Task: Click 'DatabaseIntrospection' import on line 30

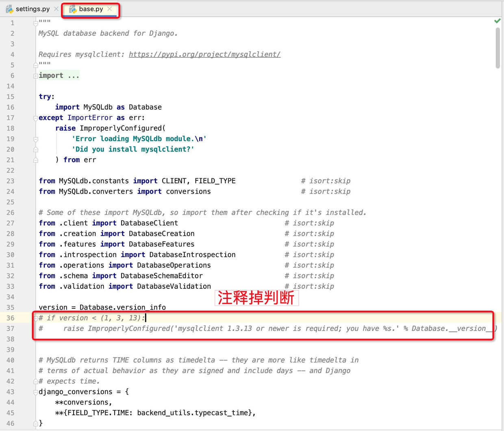Action: pyautogui.click(x=192, y=255)
